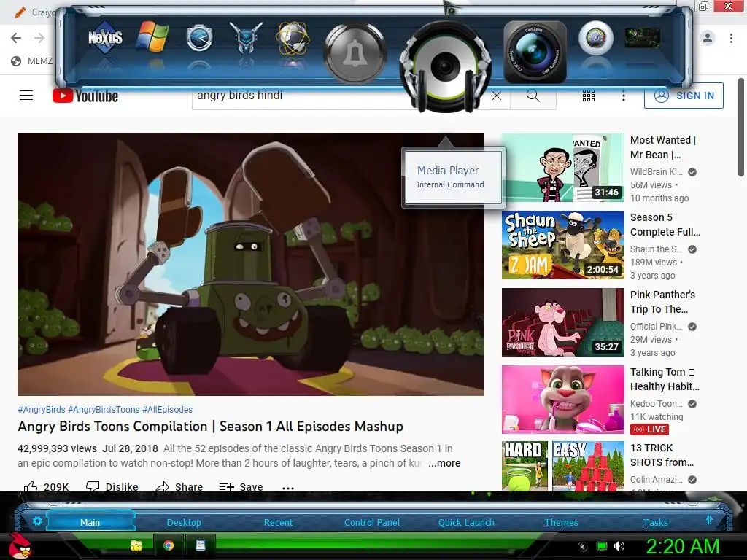Switch to Chrome in the taskbar
Screen dimensions: 747x560
[169, 545]
